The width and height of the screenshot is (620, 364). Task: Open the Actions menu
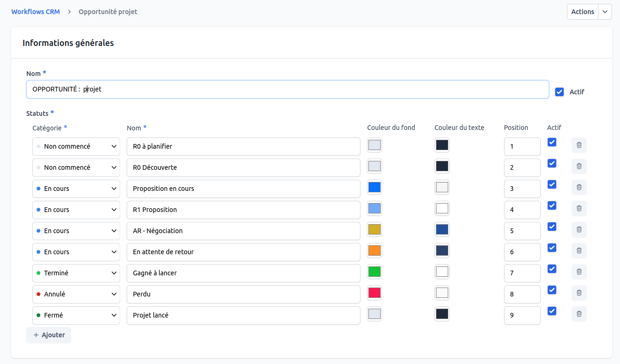tap(582, 11)
